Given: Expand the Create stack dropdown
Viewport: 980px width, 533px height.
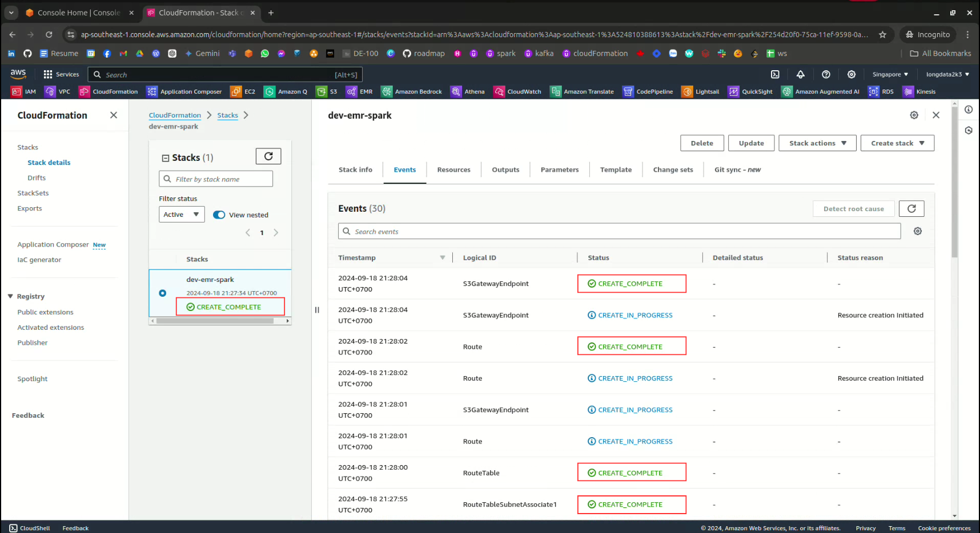Looking at the screenshot, I should pyautogui.click(x=897, y=143).
